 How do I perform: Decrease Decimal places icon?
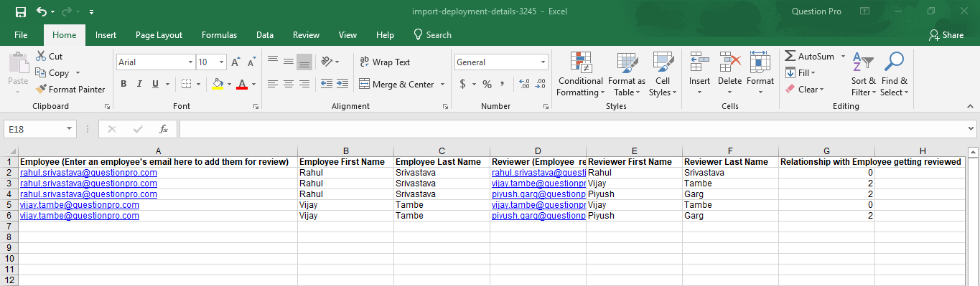pos(539,84)
